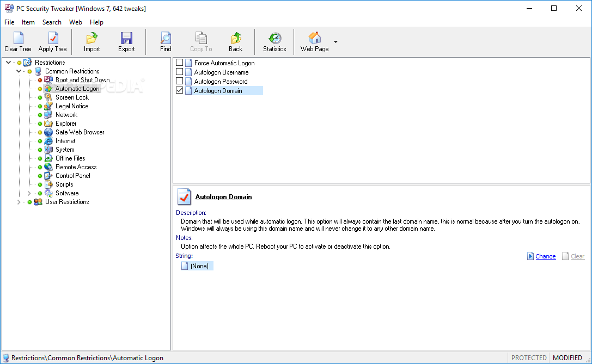Select the Safe Web Browser globe icon
Viewport: 592px width, 364px height.
click(x=48, y=132)
